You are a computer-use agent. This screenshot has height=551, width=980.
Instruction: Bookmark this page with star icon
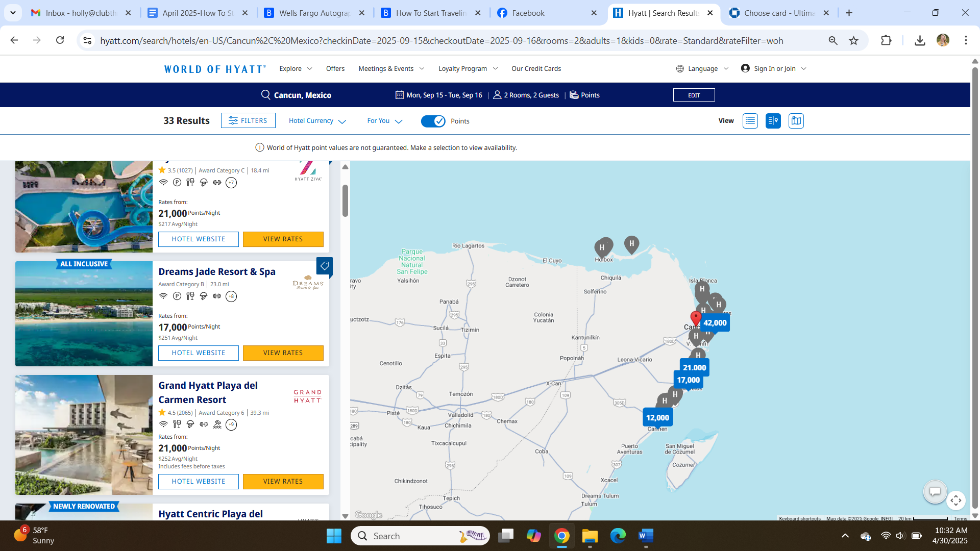pyautogui.click(x=853, y=41)
